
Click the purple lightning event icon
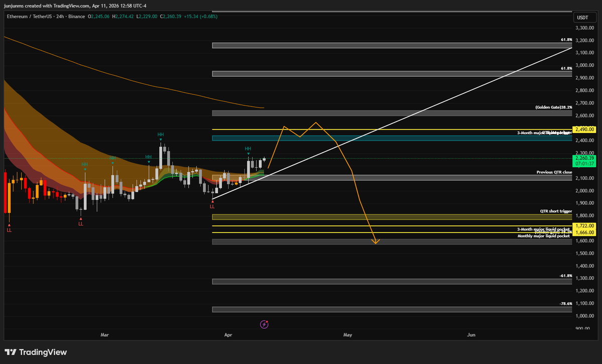pyautogui.click(x=265, y=324)
